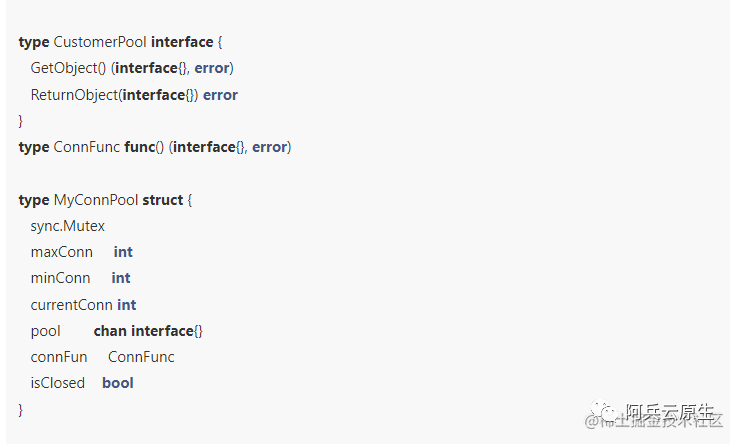Click the chan interface{} type text
Screen dimensions: 738x444
click(148, 331)
